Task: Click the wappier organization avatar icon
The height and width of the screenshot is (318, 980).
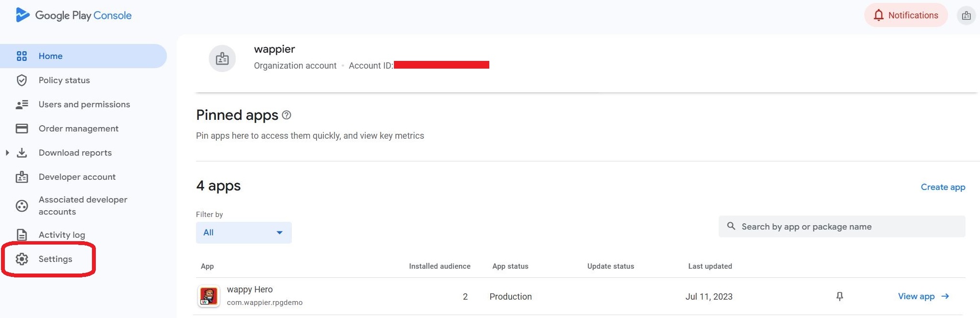Action: [222, 58]
